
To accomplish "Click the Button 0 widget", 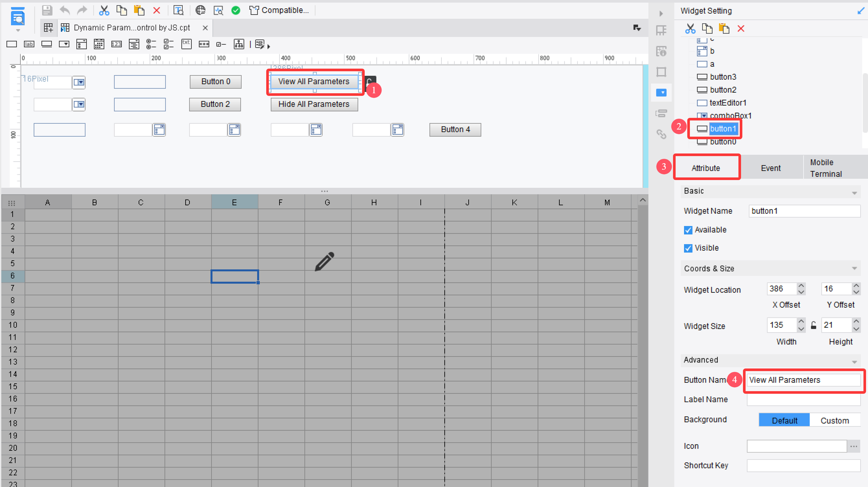I will [216, 82].
